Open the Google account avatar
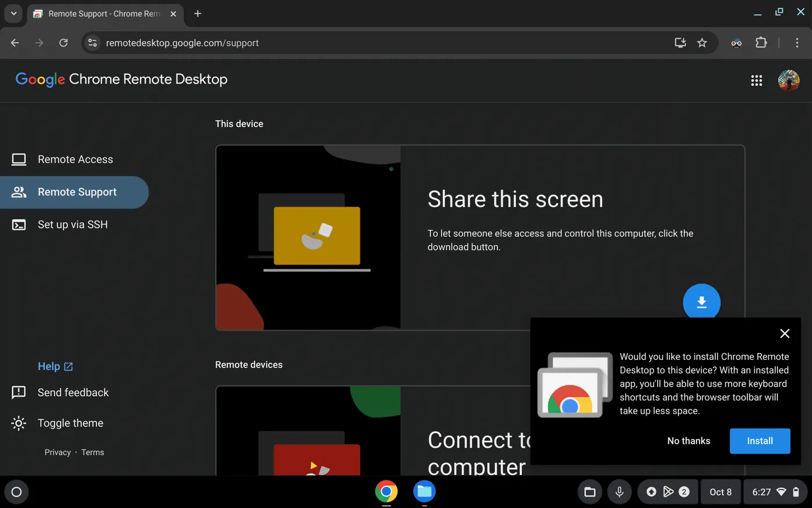 click(789, 81)
